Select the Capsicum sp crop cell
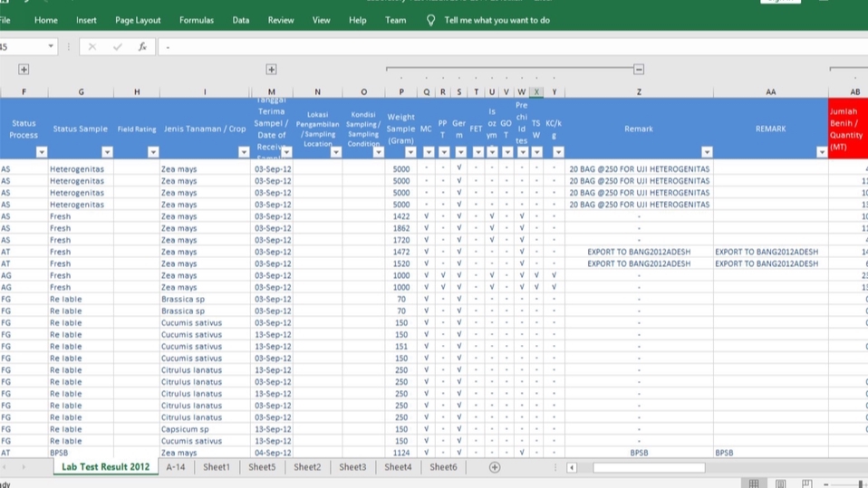The image size is (868, 488). [205, 429]
